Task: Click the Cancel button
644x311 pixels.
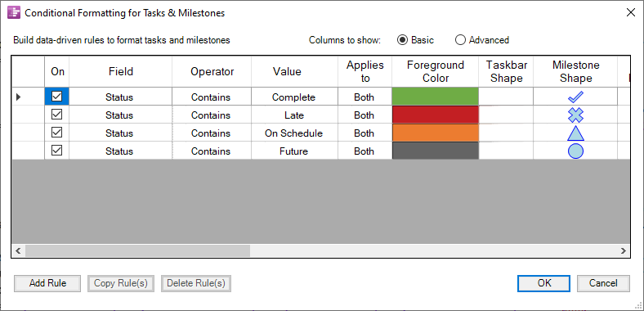Action: tap(603, 283)
